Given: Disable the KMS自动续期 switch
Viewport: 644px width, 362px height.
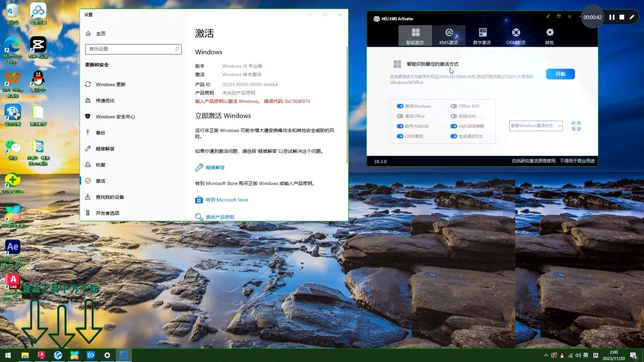Looking at the screenshot, I should [x=454, y=126].
